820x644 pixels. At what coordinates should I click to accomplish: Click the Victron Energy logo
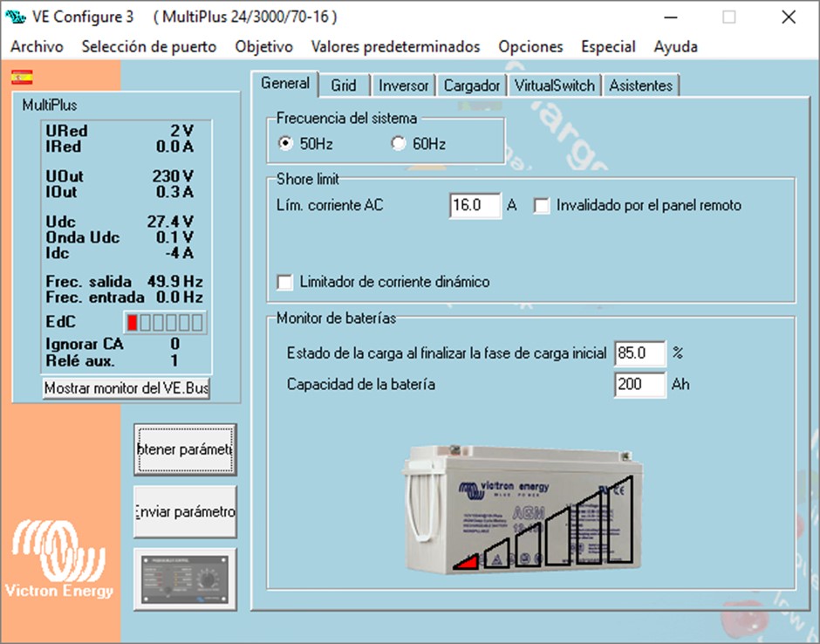[58, 558]
